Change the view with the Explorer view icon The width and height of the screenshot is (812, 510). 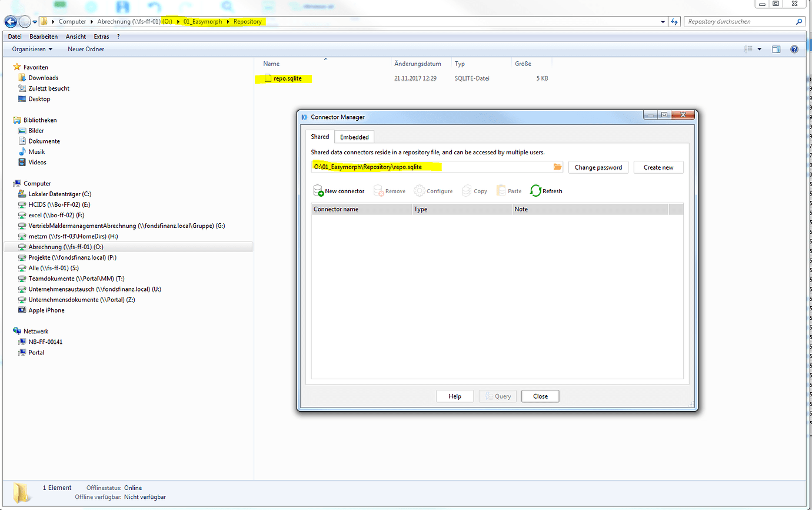[748, 49]
